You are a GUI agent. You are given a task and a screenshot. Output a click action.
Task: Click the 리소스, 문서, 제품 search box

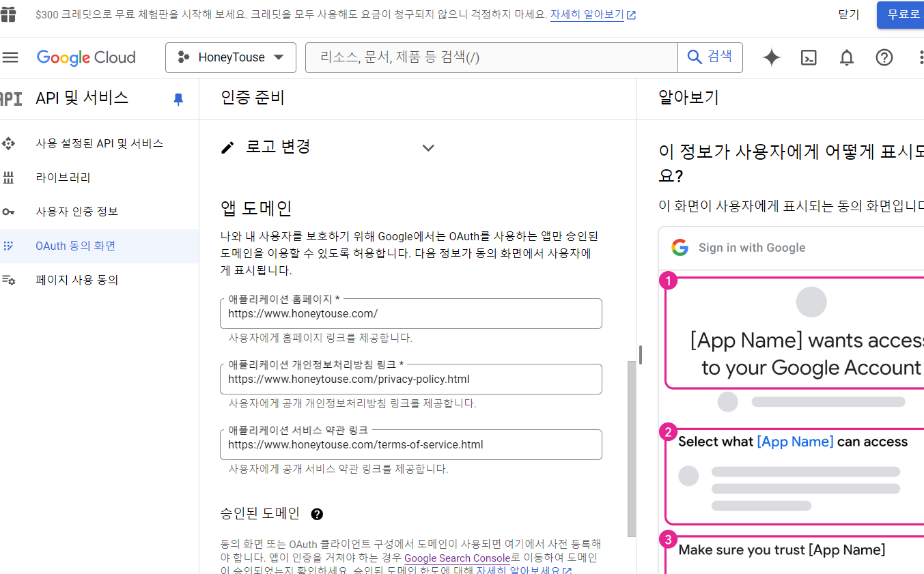pyautogui.click(x=492, y=57)
